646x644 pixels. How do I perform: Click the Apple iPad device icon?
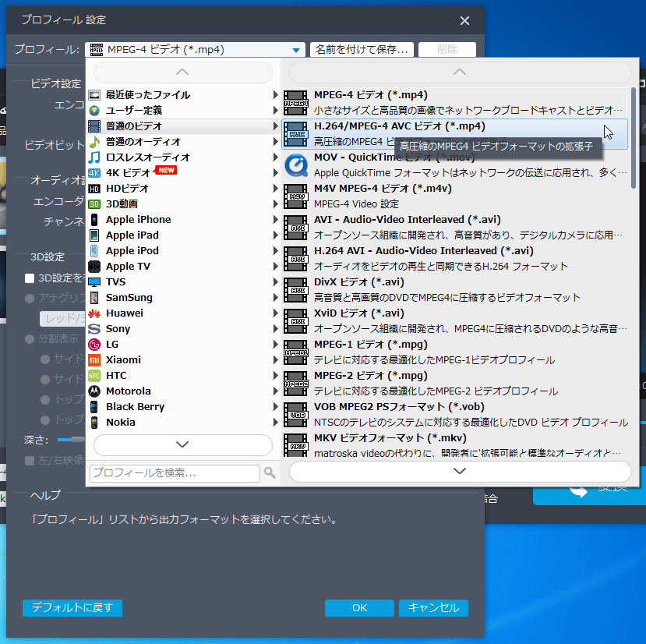tap(94, 235)
